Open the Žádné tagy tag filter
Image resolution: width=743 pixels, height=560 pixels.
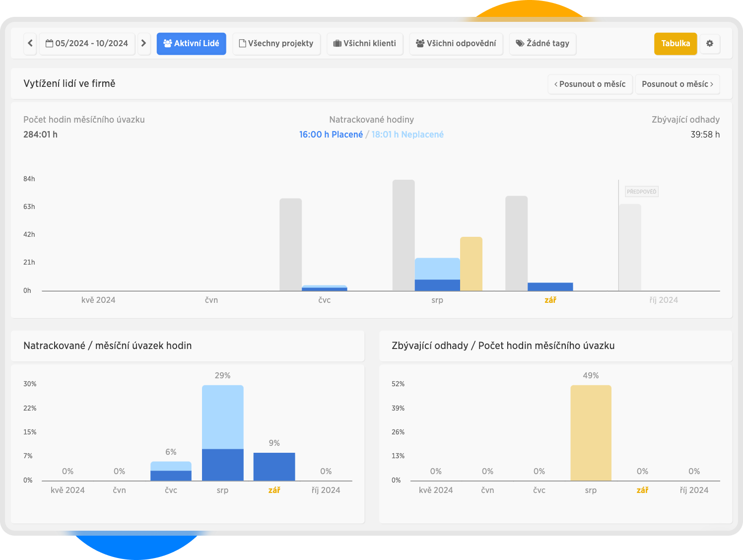542,44
